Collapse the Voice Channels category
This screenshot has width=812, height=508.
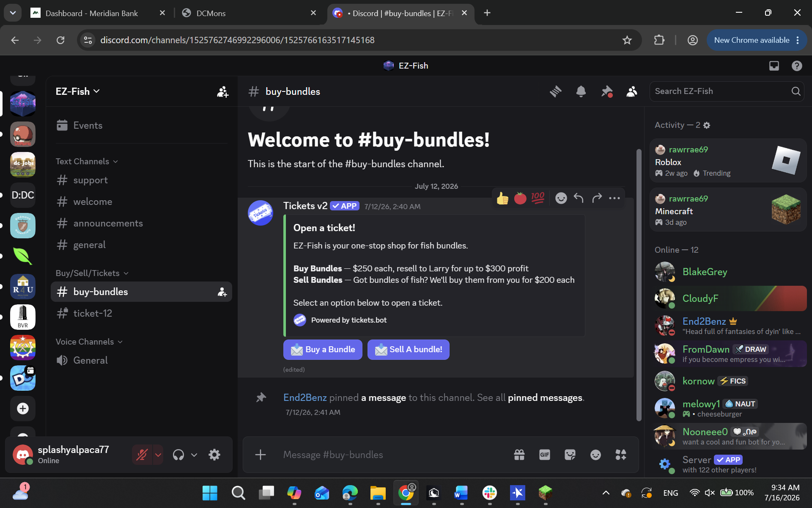[89, 342]
